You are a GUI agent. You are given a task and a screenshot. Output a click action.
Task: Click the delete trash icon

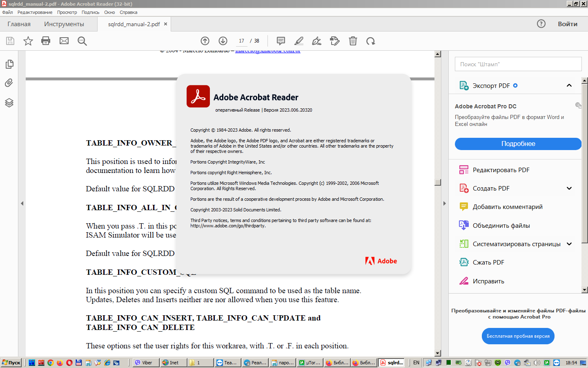pos(353,41)
